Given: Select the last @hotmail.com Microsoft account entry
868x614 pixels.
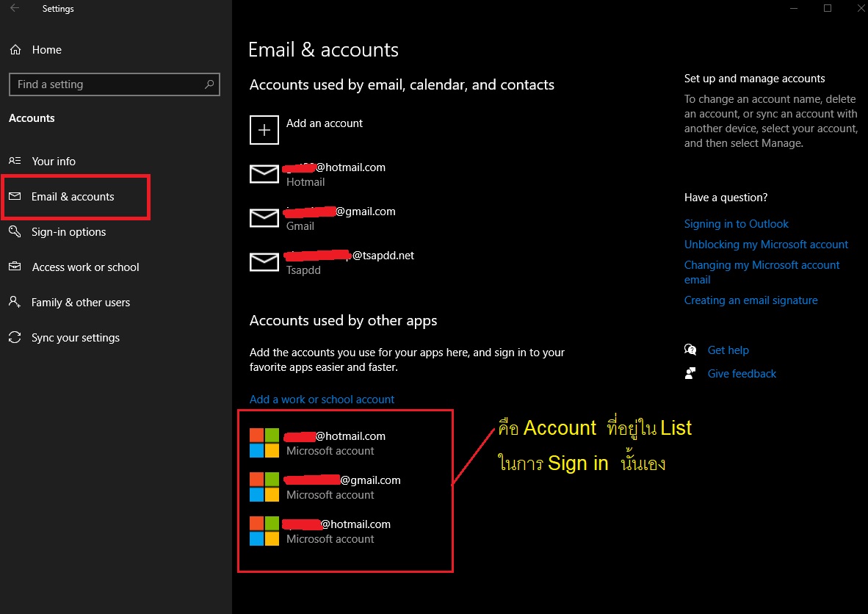Looking at the screenshot, I should 320,531.
